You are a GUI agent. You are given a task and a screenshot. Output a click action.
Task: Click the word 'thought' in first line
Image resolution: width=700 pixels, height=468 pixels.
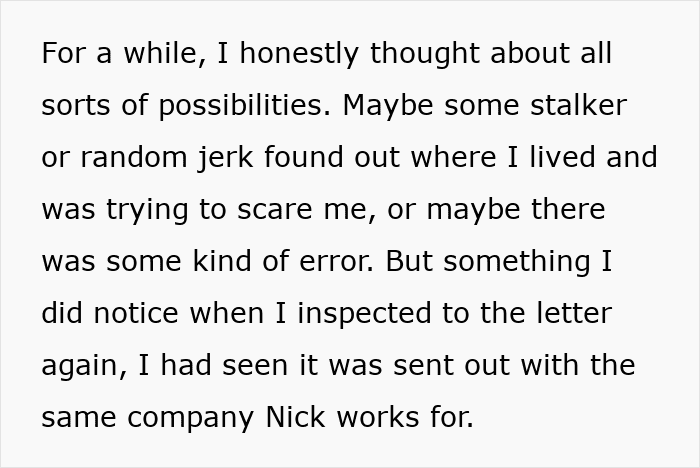tap(425, 53)
